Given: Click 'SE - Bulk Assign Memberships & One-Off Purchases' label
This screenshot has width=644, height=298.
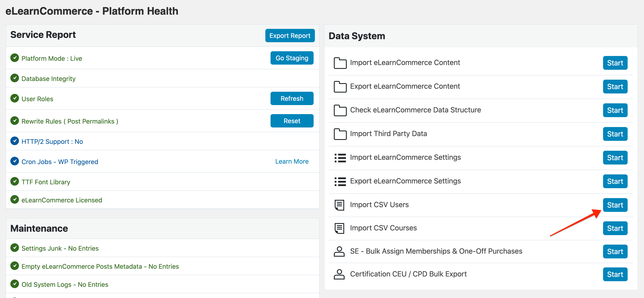Looking at the screenshot, I should (x=436, y=251).
